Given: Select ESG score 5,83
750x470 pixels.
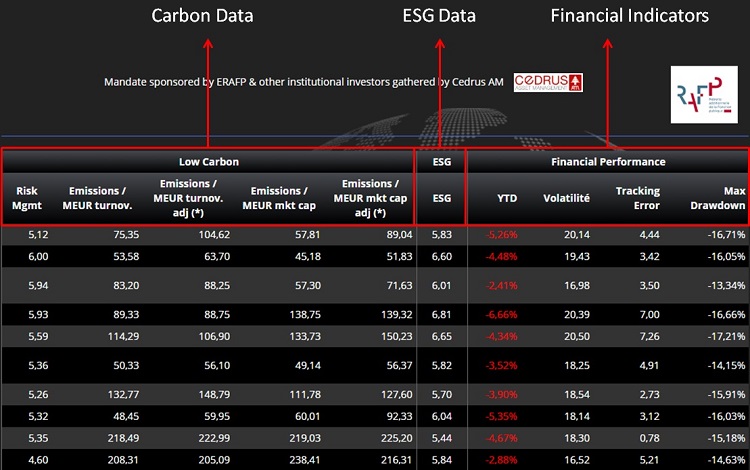Looking at the screenshot, I should (x=441, y=235).
